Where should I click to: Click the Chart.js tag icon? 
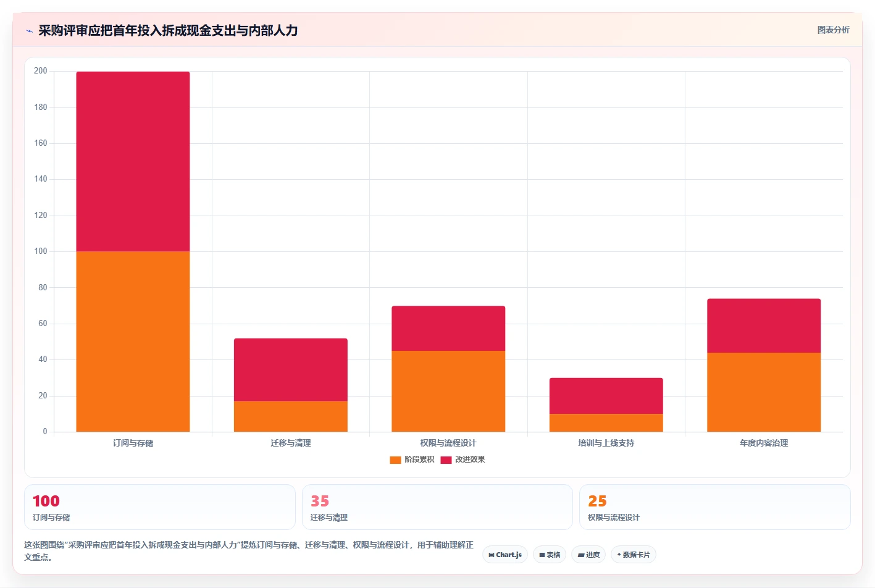point(492,555)
